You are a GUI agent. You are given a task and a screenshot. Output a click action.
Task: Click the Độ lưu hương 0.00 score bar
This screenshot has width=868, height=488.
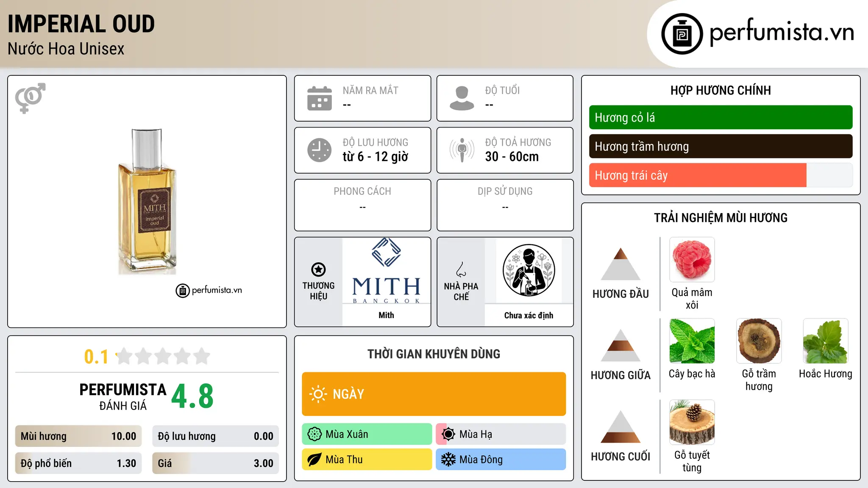(216, 436)
